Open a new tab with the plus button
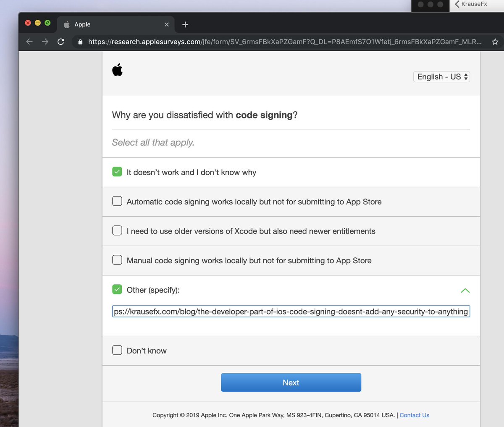Image resolution: width=504 pixels, height=427 pixels. 185,24
